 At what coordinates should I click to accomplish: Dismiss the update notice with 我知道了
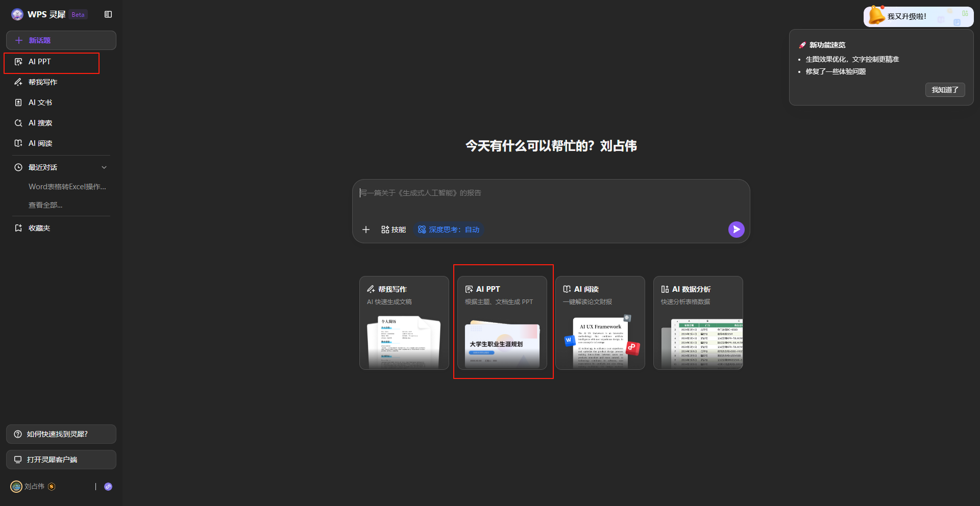point(945,90)
